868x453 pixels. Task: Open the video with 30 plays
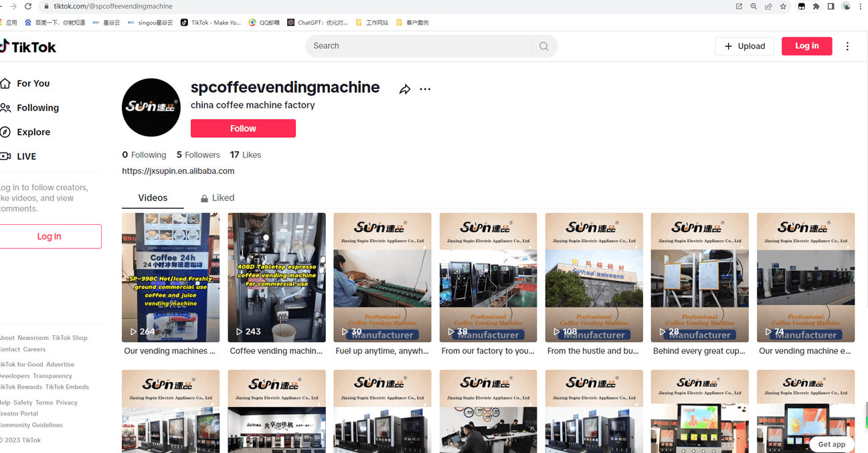coord(382,278)
